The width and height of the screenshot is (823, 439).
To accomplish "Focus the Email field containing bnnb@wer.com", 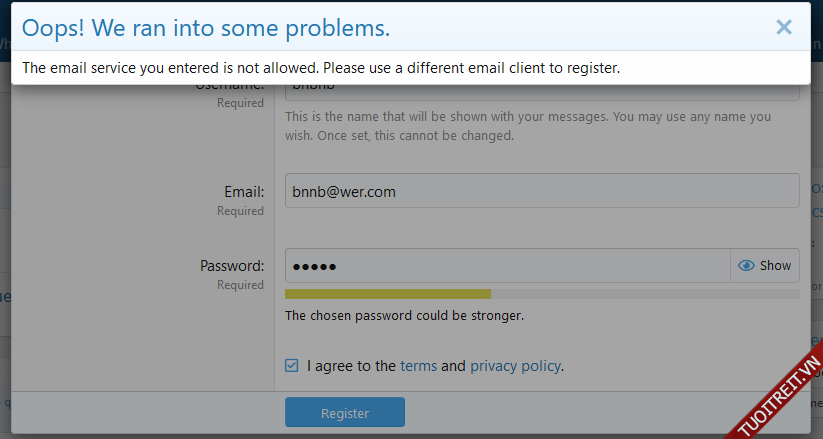I will pos(541,191).
